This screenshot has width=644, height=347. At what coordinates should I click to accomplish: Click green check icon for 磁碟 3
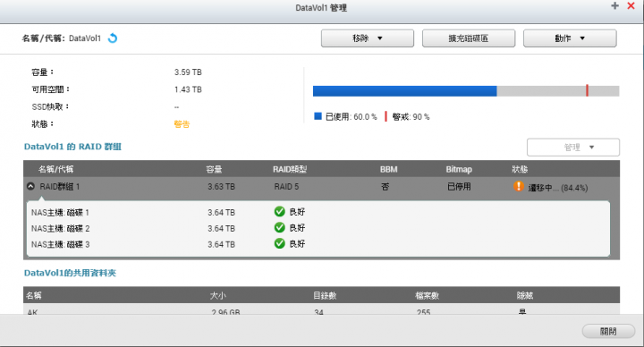pos(279,243)
